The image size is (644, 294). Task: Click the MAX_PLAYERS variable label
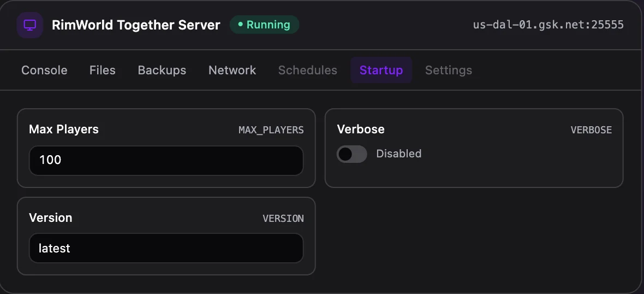point(271,131)
